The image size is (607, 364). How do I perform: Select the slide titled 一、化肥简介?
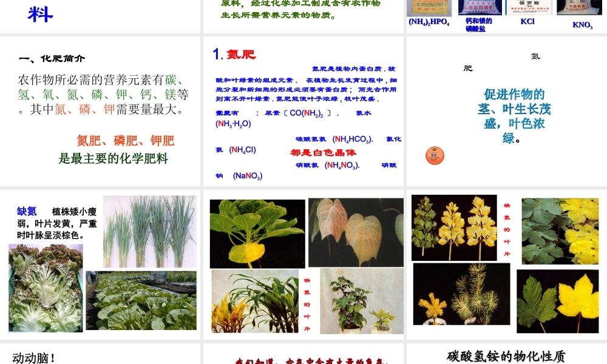[100, 112]
